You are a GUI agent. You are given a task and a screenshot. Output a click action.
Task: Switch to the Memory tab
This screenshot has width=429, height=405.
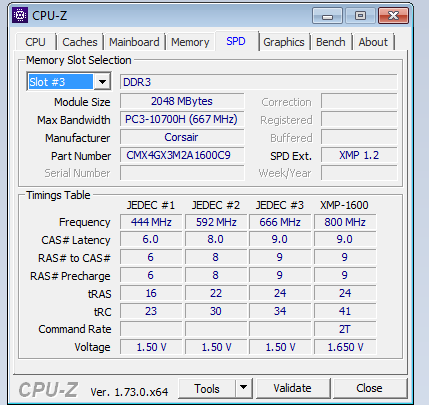click(190, 42)
